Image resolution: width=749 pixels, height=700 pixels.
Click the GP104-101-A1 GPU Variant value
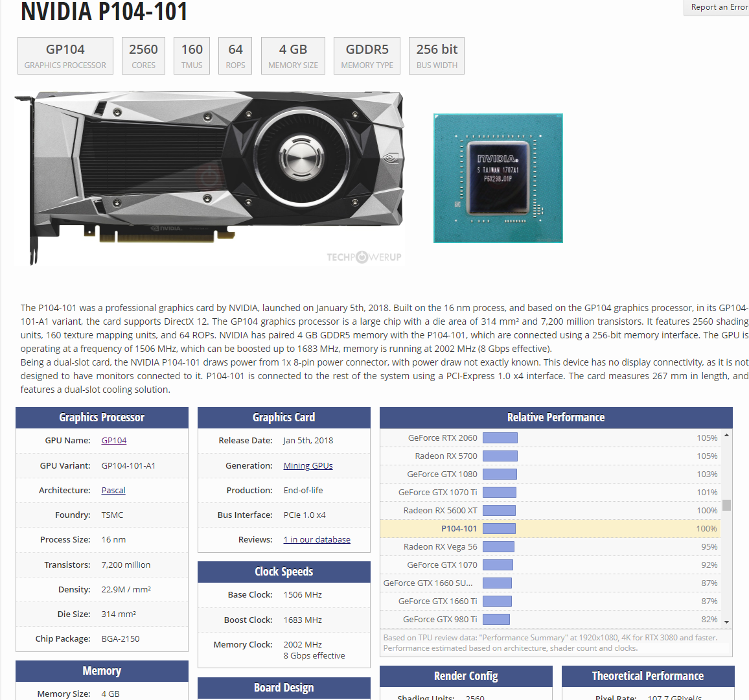pyautogui.click(x=128, y=465)
